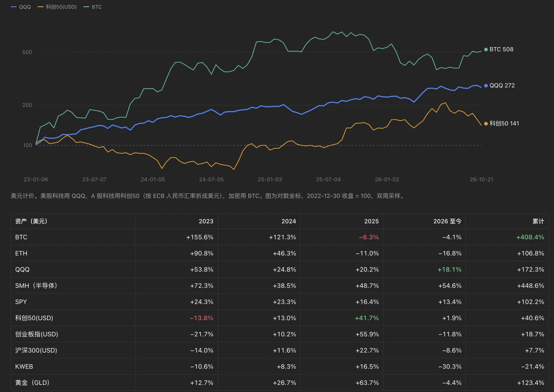Click the orange dot beside the 科创50 141 end label
Screen dimensions: 554x392
pos(486,124)
